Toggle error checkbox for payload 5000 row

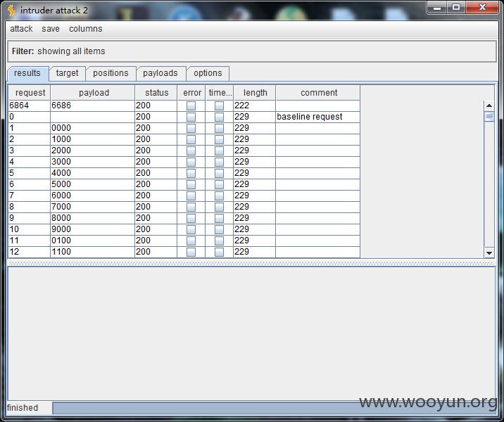pyautogui.click(x=191, y=184)
